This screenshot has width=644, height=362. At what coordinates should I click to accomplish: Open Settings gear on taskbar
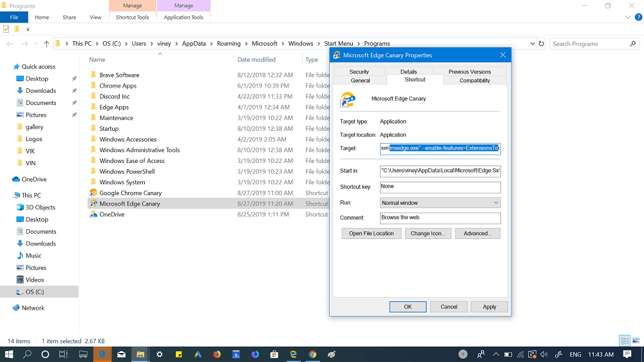click(x=159, y=354)
